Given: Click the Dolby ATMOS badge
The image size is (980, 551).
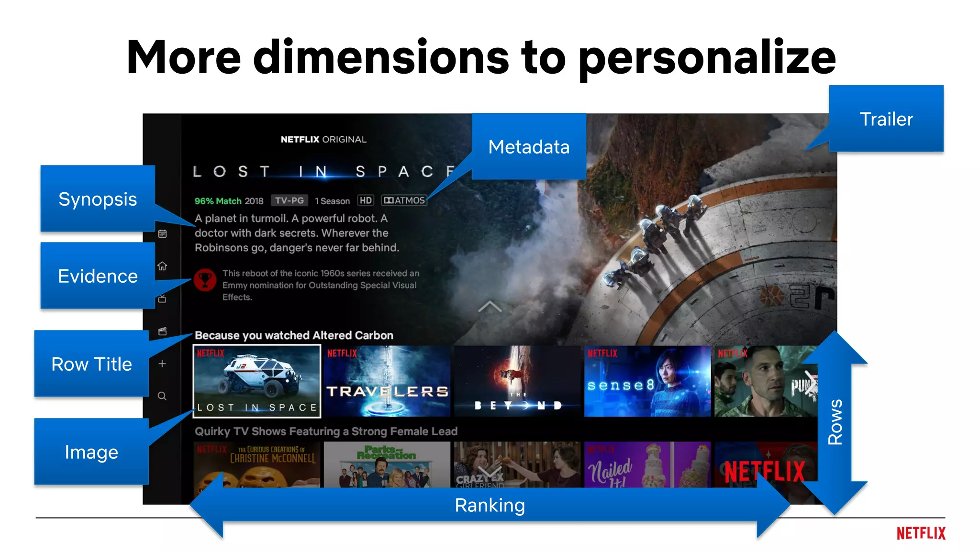Looking at the screenshot, I should point(404,200).
